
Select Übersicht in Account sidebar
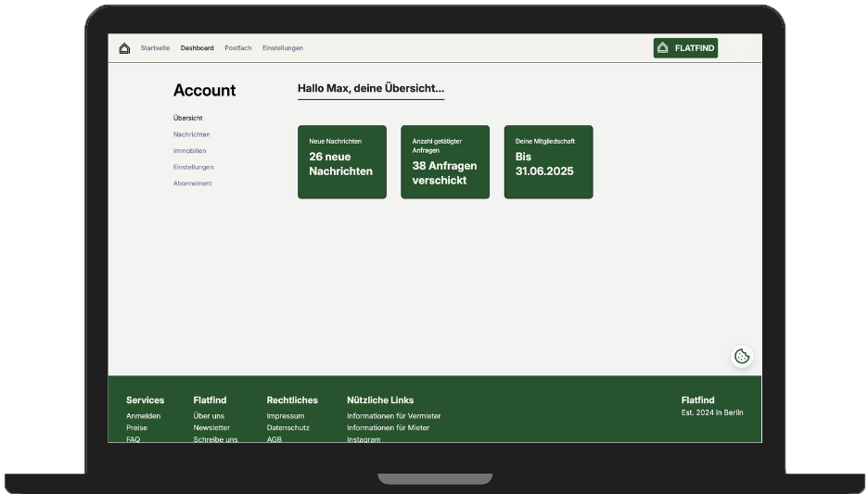(x=187, y=118)
